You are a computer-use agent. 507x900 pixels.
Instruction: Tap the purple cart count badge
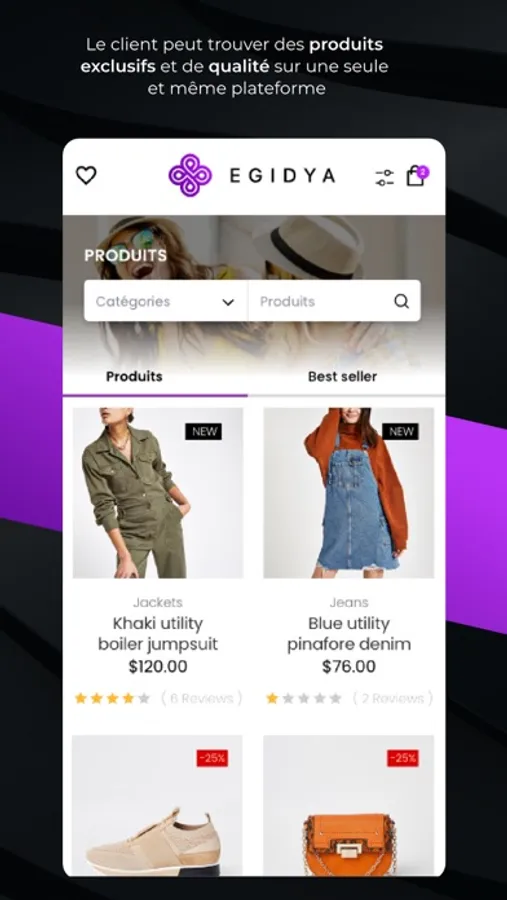pos(423,171)
